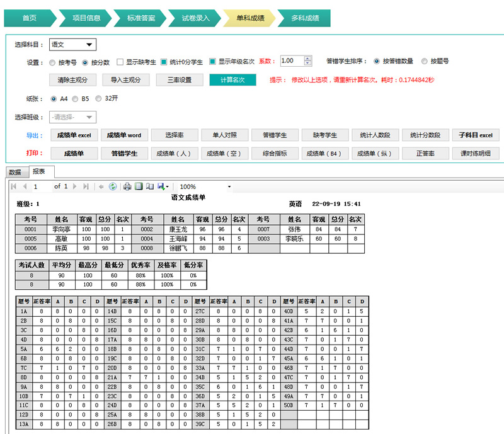Select A4 paper size
504x434 pixels.
(54, 99)
